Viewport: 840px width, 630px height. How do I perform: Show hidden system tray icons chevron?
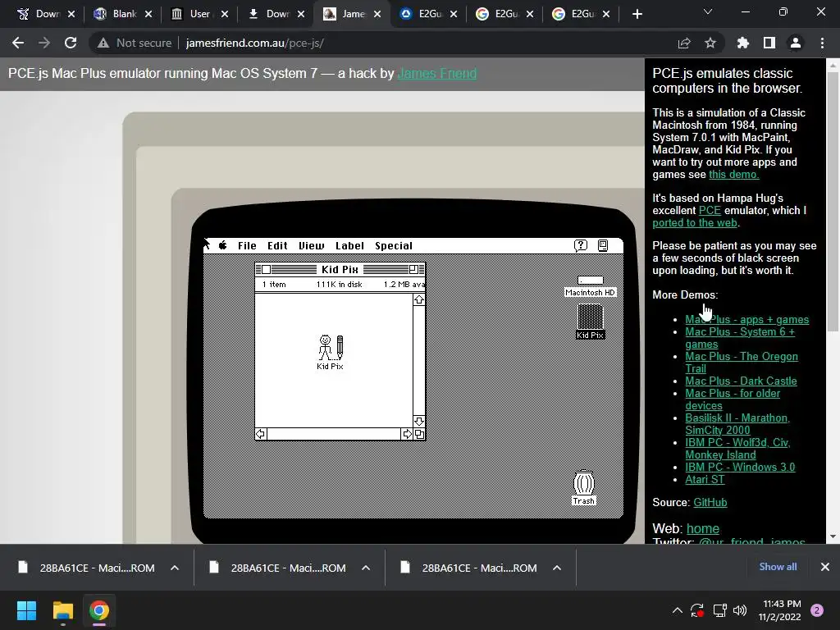point(677,610)
